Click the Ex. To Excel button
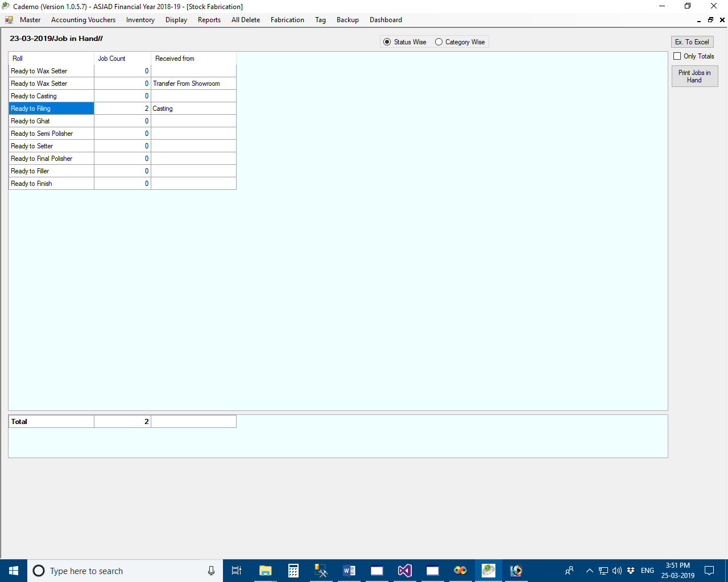Image resolution: width=728 pixels, height=582 pixels. coord(692,42)
